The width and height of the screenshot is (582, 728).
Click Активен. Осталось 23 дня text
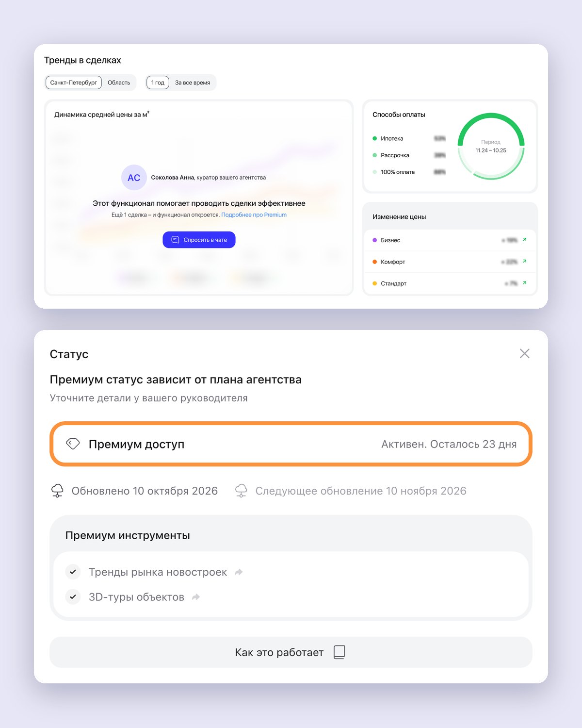click(x=449, y=444)
